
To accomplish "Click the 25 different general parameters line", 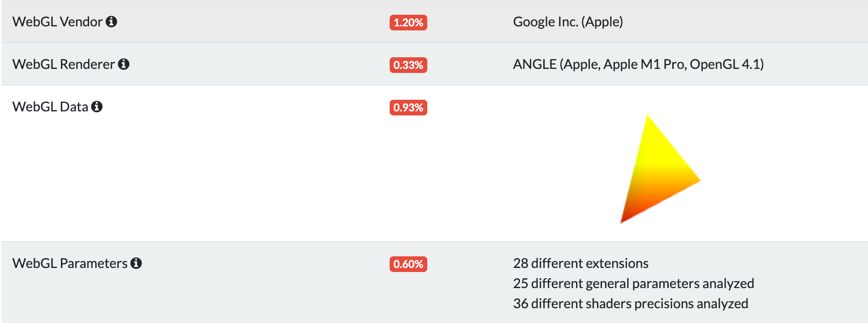I will (x=633, y=283).
